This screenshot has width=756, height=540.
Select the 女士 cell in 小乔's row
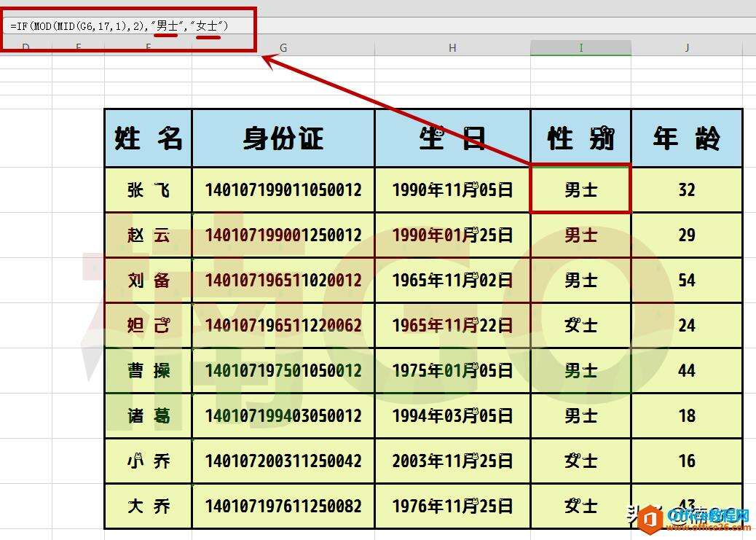(x=580, y=461)
